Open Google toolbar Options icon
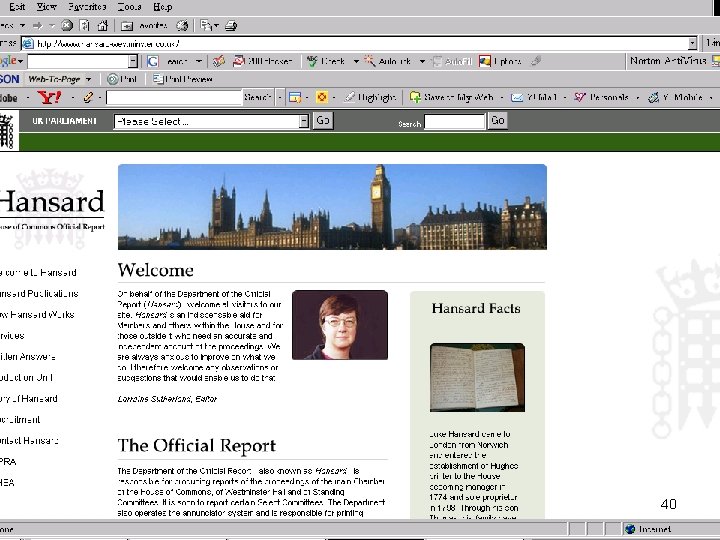The image size is (720, 540). (x=485, y=61)
